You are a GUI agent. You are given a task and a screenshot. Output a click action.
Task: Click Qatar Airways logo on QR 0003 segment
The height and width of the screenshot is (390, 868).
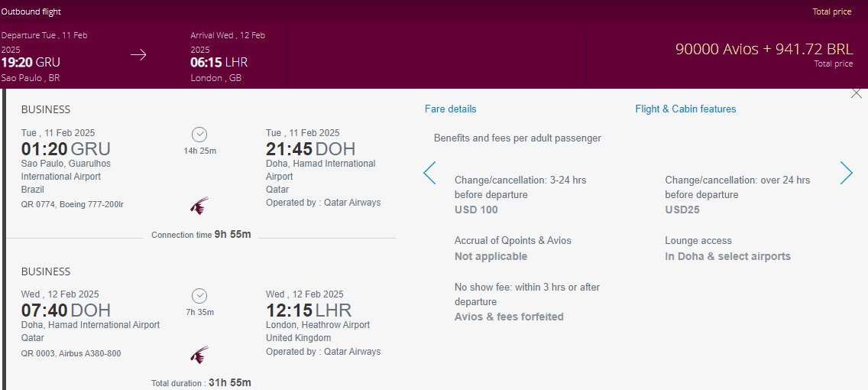coord(199,355)
